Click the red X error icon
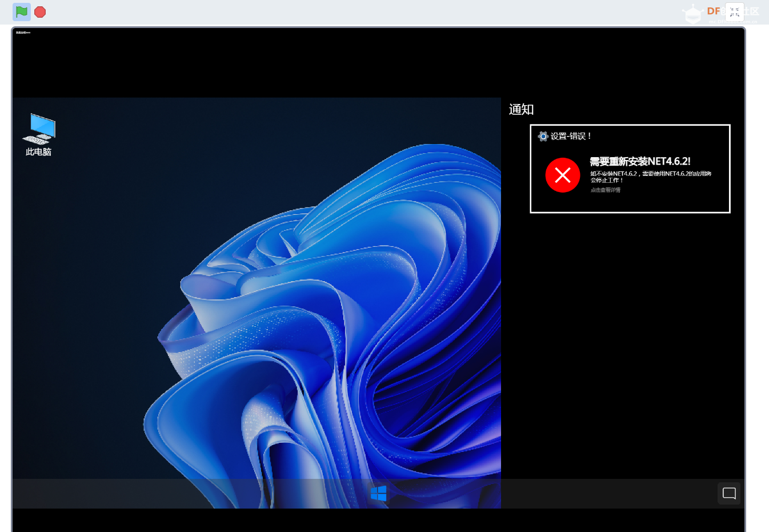769x532 pixels. tap(563, 175)
